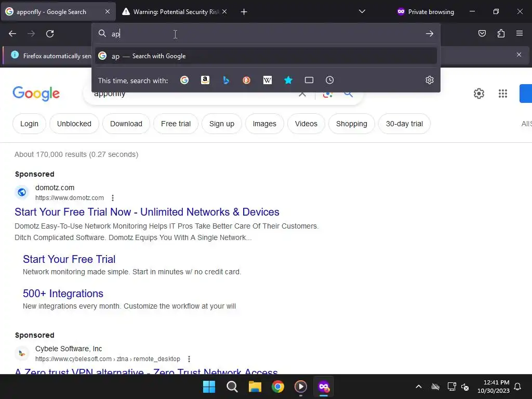
Task: Search this time with Amazon
Action: [205, 80]
